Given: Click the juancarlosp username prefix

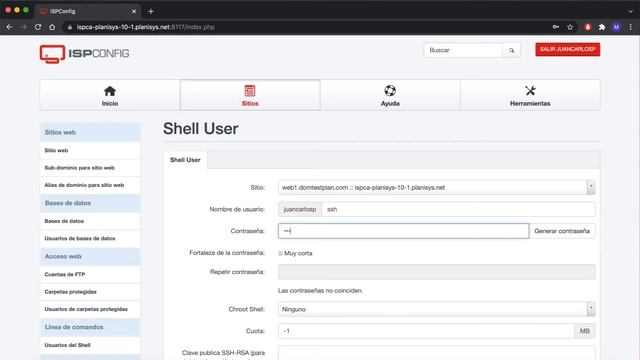Looking at the screenshot, I should (300, 209).
